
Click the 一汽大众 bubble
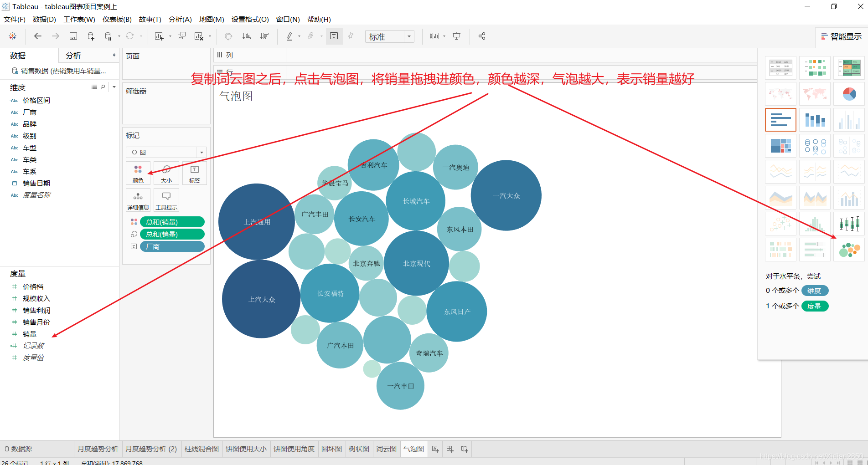pos(506,195)
